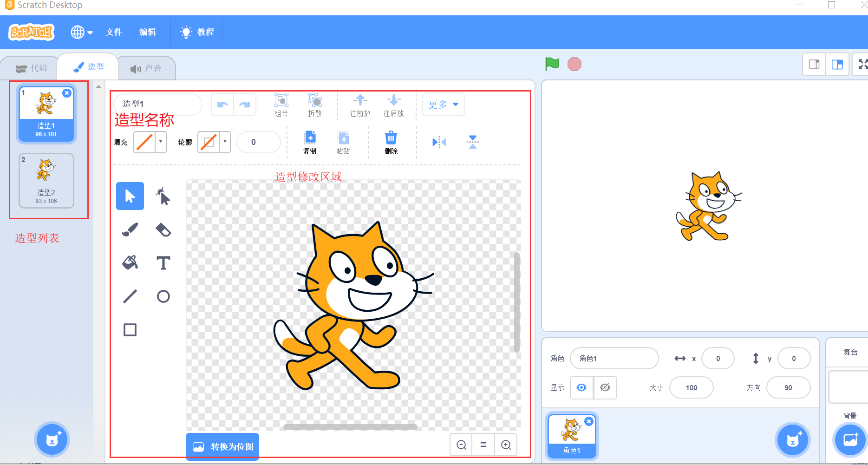Select the Rectangle tool
This screenshot has width=868, height=465.
[130, 330]
